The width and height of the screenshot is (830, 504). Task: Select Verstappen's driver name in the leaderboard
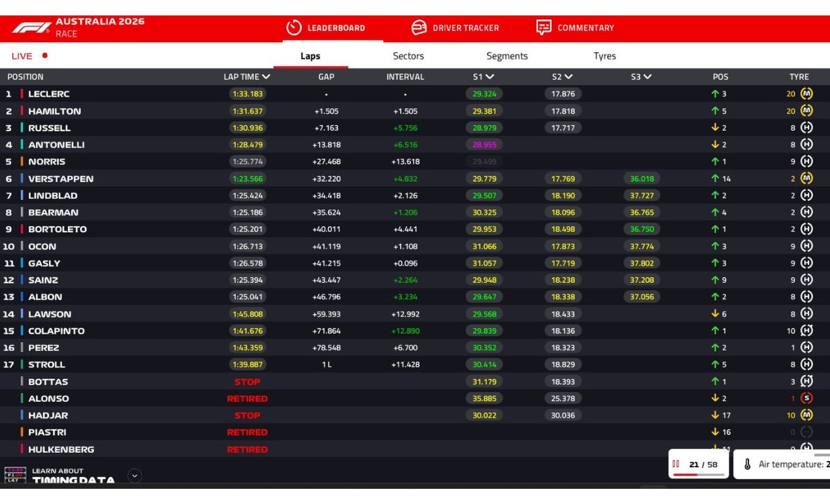pos(61,178)
